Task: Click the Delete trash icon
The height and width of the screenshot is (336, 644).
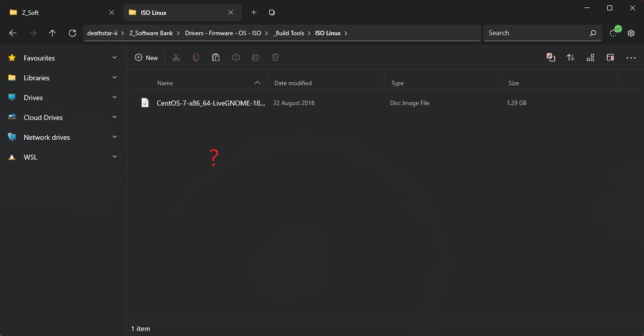Action: 275,57
